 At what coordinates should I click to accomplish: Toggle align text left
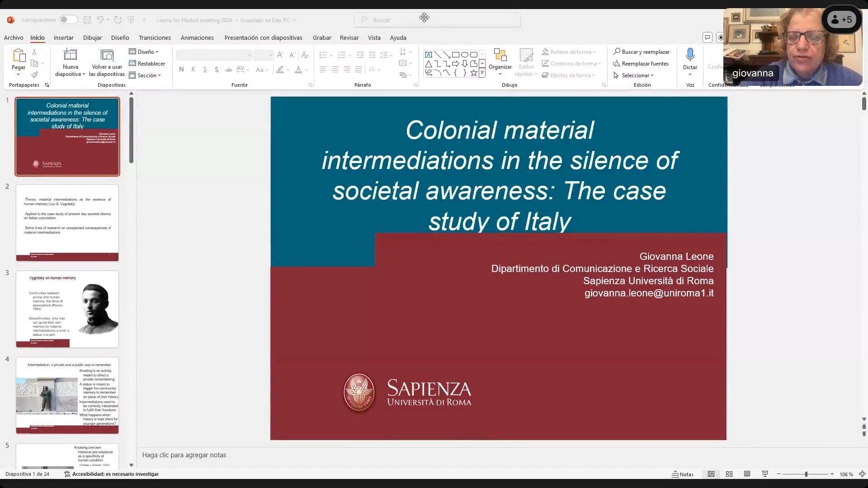tap(323, 70)
